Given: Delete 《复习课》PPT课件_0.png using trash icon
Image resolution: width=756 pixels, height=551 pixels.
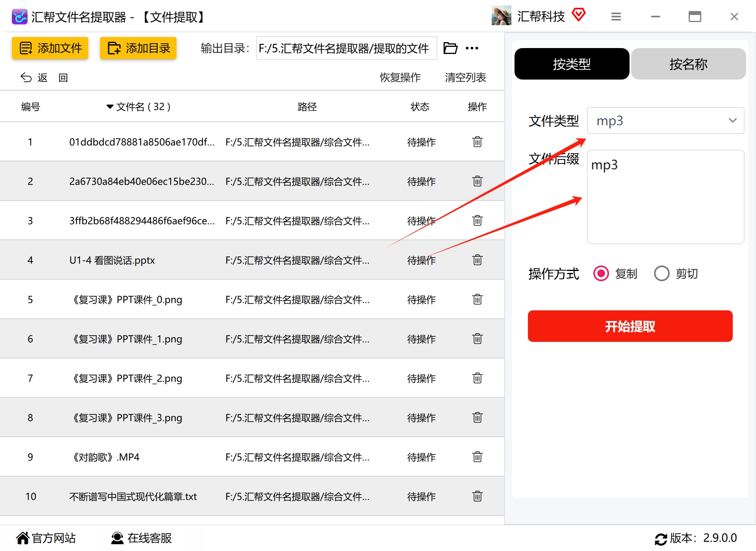Looking at the screenshot, I should 477,299.
